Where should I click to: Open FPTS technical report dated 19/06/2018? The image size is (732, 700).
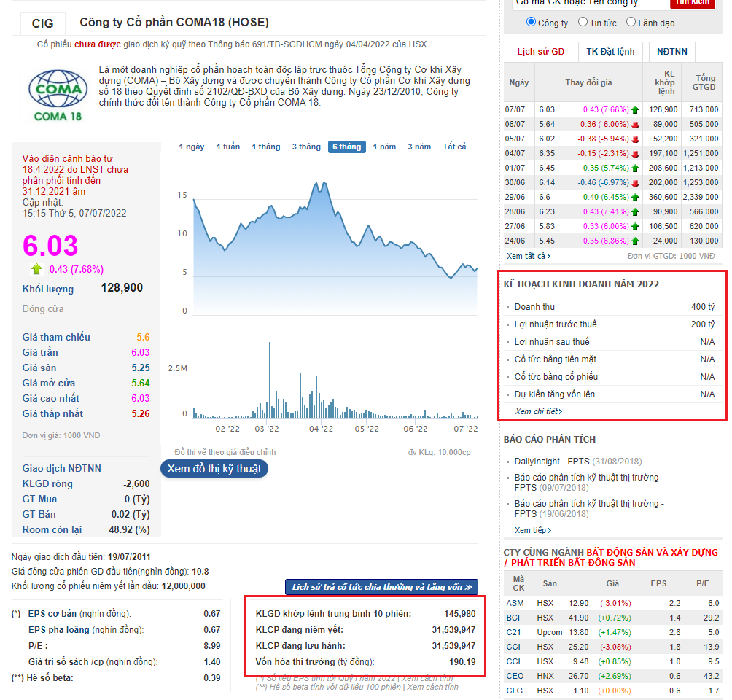coord(589,508)
